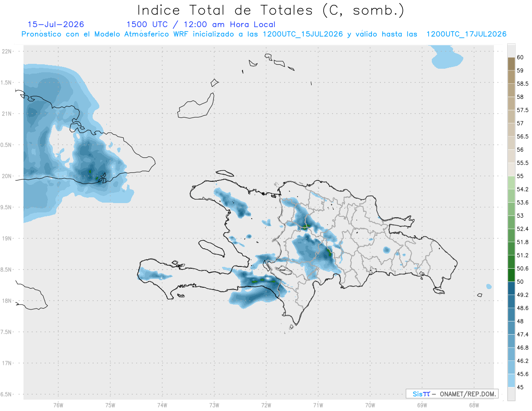532x411 pixels.
Task: Click the time text '1500 UTC / 12:00 am Hora Local'
Action: [201, 24]
